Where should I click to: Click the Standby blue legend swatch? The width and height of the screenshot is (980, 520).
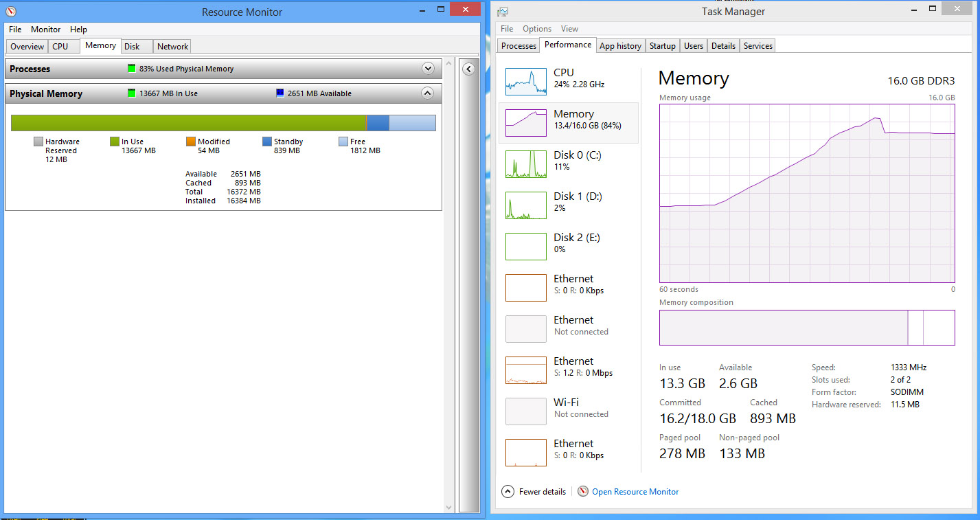[267, 142]
